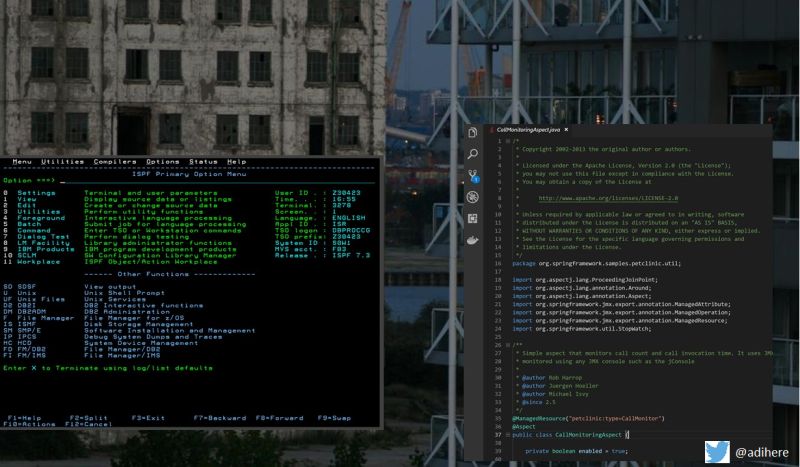Click the F2=Split function key label
The height and width of the screenshot is (467, 800).
(x=89, y=418)
